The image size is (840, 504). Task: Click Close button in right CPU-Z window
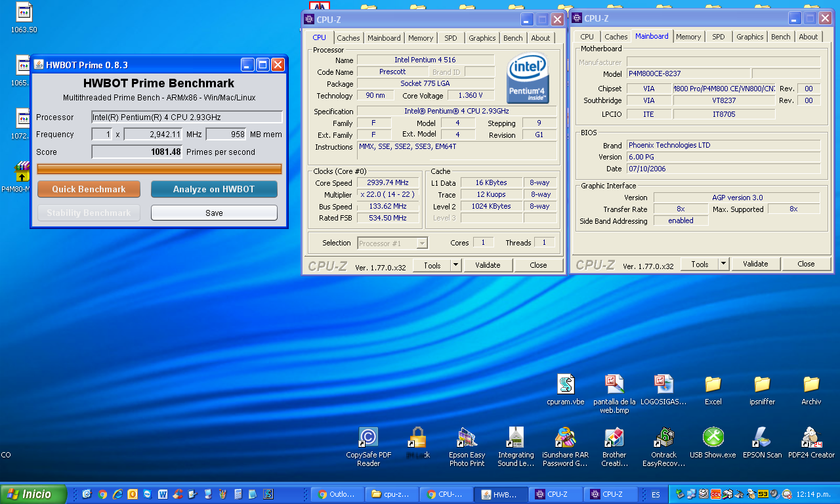(x=806, y=264)
